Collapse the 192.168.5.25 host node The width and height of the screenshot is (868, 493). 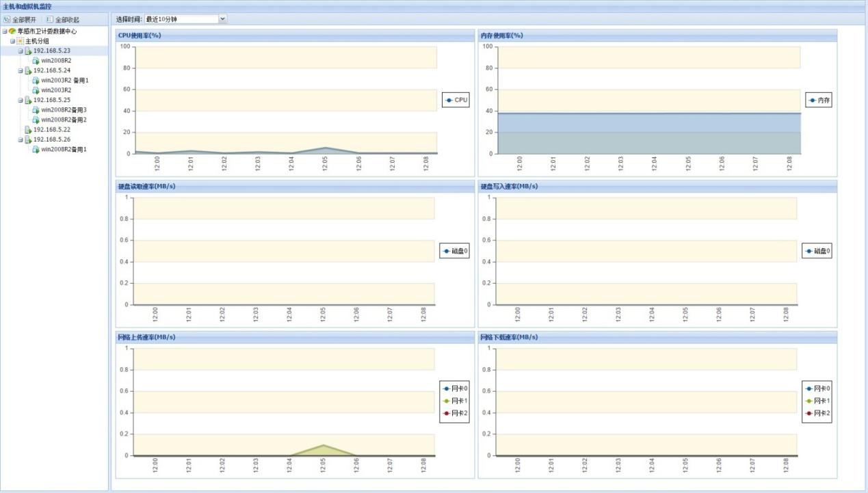[x=21, y=100]
